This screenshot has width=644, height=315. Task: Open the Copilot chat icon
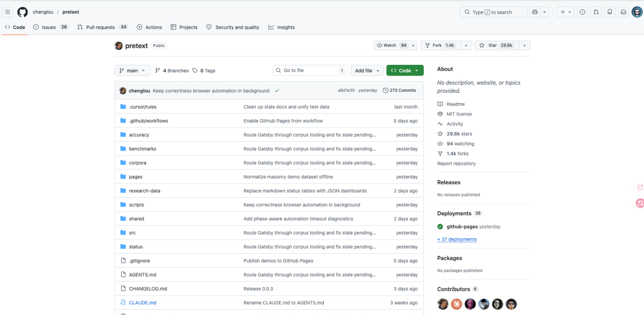(x=535, y=12)
